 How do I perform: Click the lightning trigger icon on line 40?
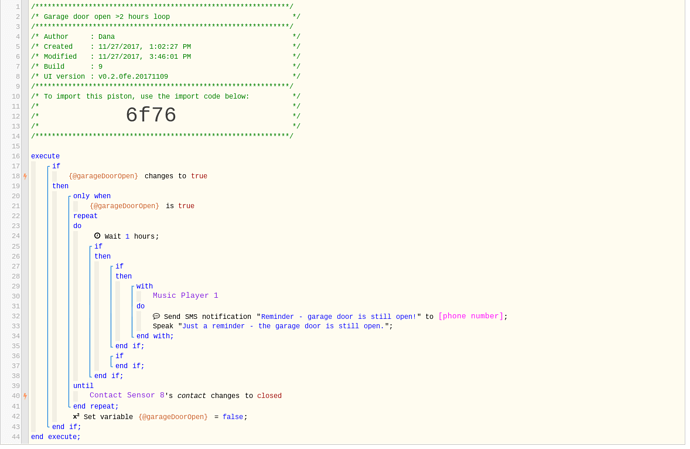coord(25,396)
